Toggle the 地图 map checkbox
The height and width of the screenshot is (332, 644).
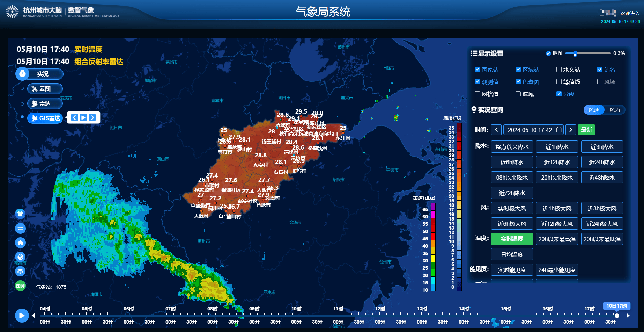click(548, 53)
